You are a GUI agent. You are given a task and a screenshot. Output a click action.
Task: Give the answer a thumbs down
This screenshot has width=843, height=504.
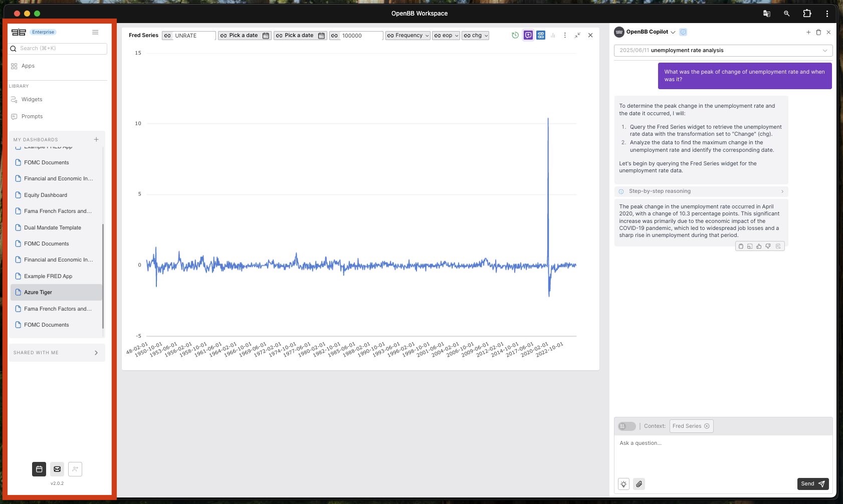(768, 246)
